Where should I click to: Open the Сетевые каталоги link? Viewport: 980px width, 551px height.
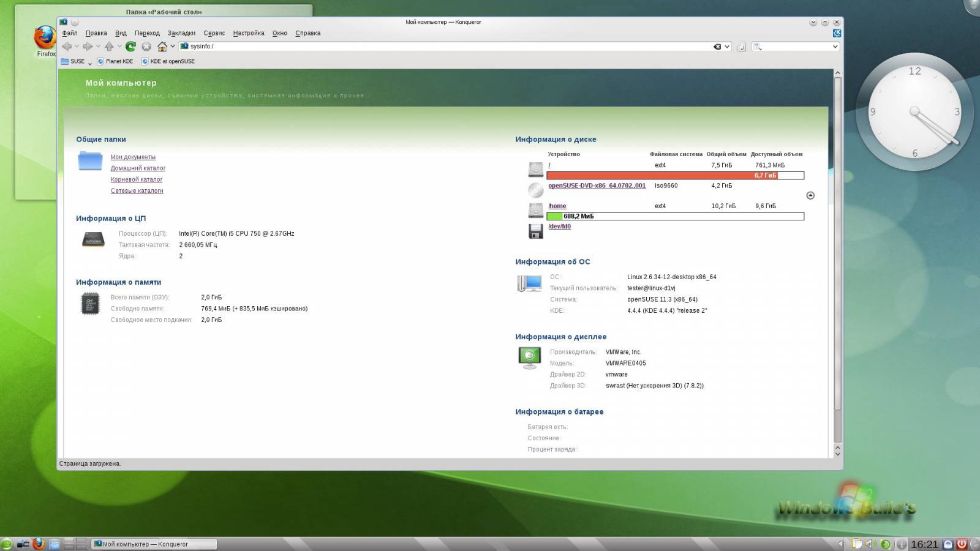coord(137,191)
